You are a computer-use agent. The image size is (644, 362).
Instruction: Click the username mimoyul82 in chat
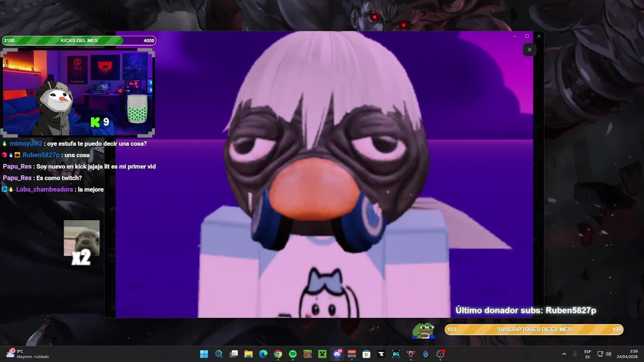click(x=26, y=144)
